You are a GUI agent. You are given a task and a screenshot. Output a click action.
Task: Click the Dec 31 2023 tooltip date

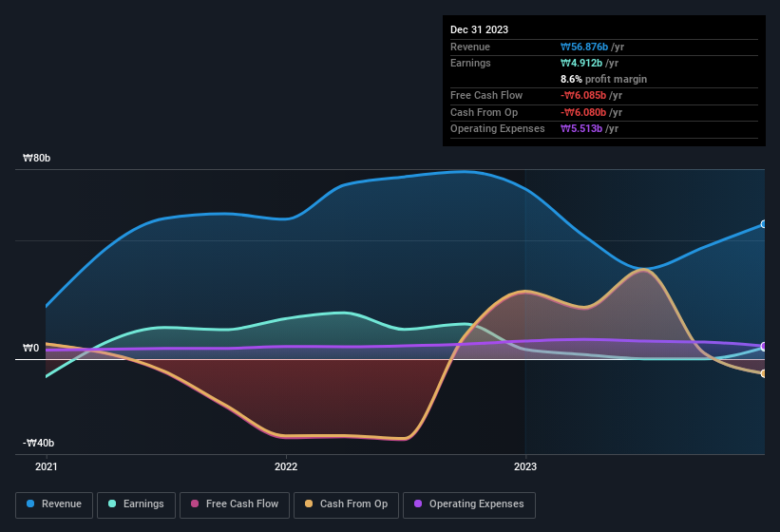click(x=479, y=29)
